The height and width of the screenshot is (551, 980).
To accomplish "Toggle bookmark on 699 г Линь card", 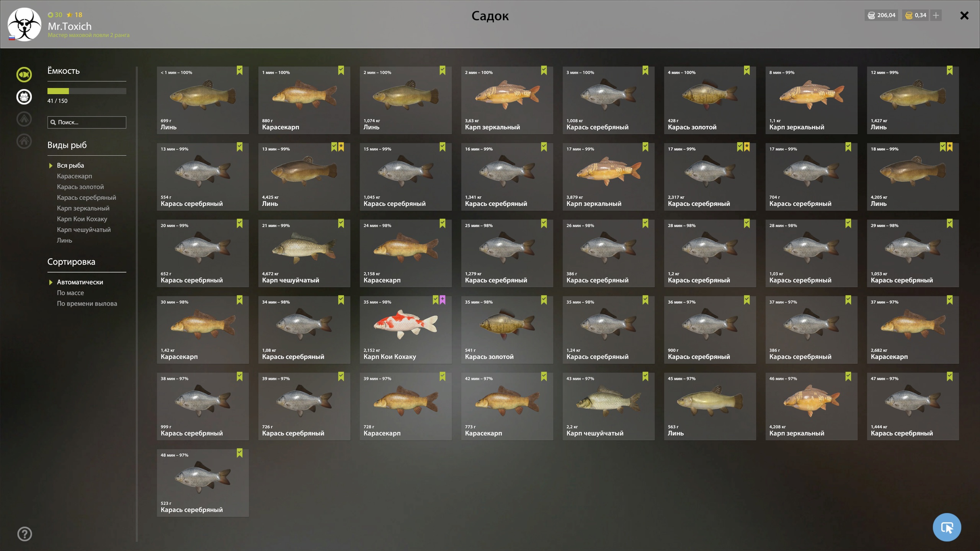I will (x=240, y=70).
